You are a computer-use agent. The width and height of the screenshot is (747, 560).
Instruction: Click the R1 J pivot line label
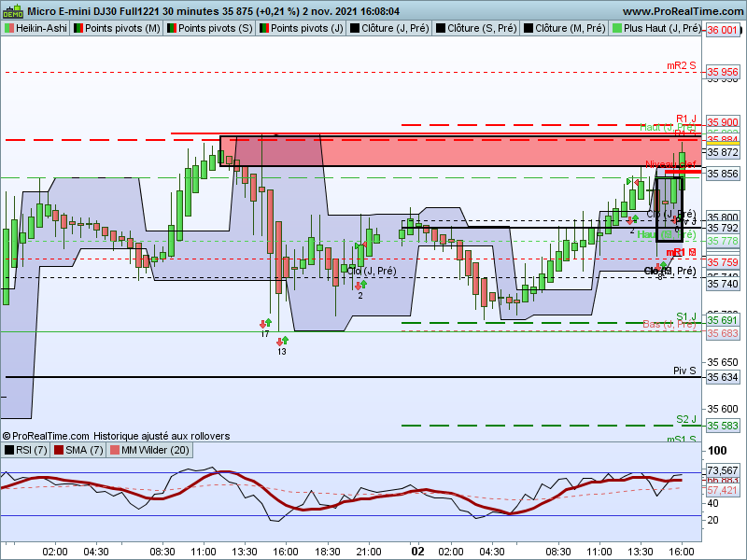click(686, 119)
